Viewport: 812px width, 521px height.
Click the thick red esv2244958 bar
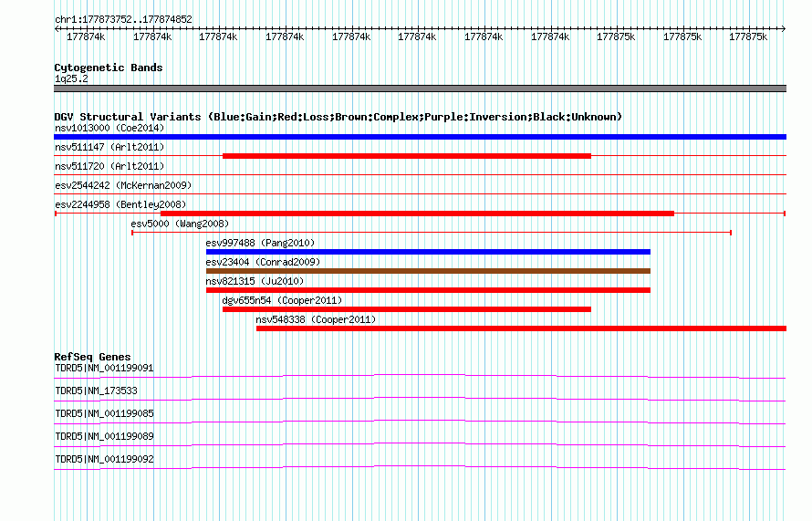point(417,214)
